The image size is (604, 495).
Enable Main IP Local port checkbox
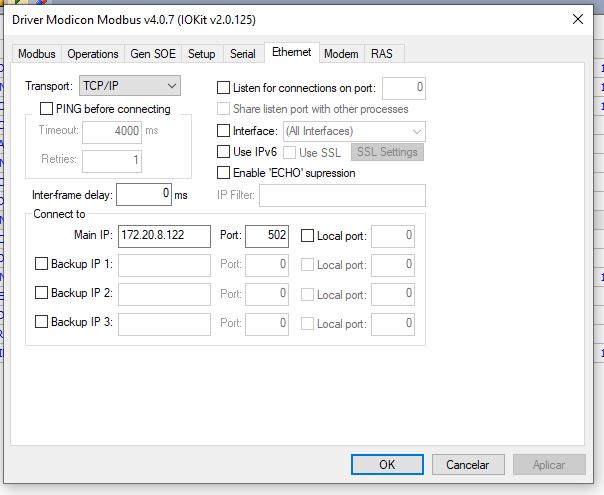click(x=307, y=235)
